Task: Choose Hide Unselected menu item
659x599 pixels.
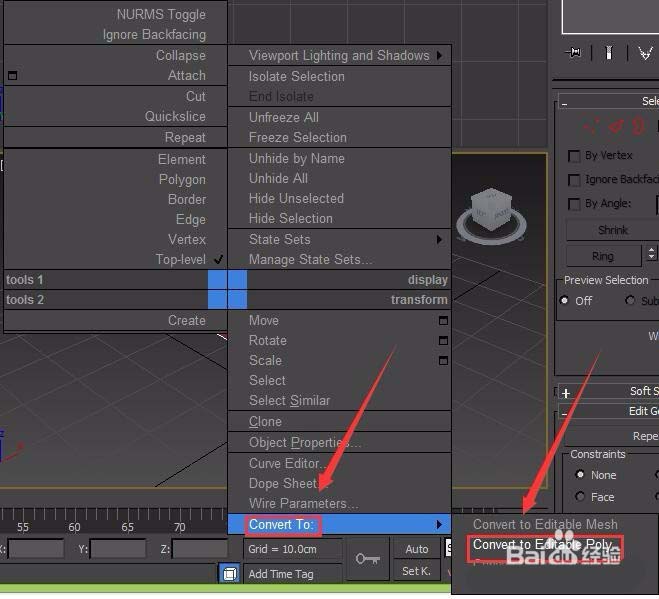Action: coord(296,198)
